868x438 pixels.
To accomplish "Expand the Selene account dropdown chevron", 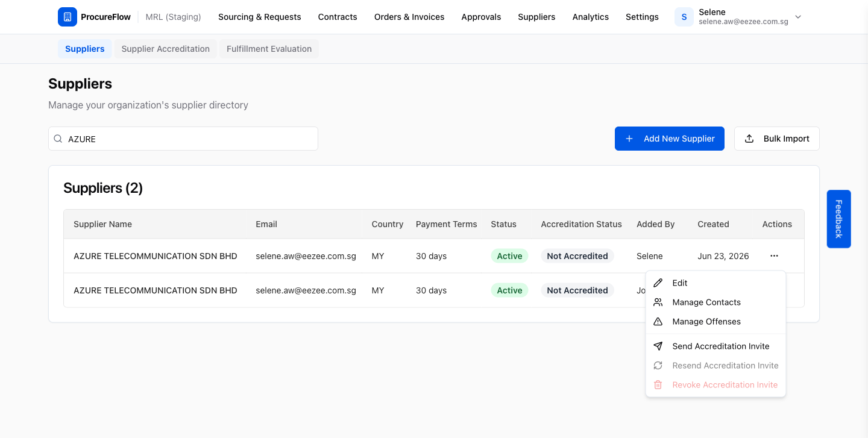I will [x=798, y=17].
